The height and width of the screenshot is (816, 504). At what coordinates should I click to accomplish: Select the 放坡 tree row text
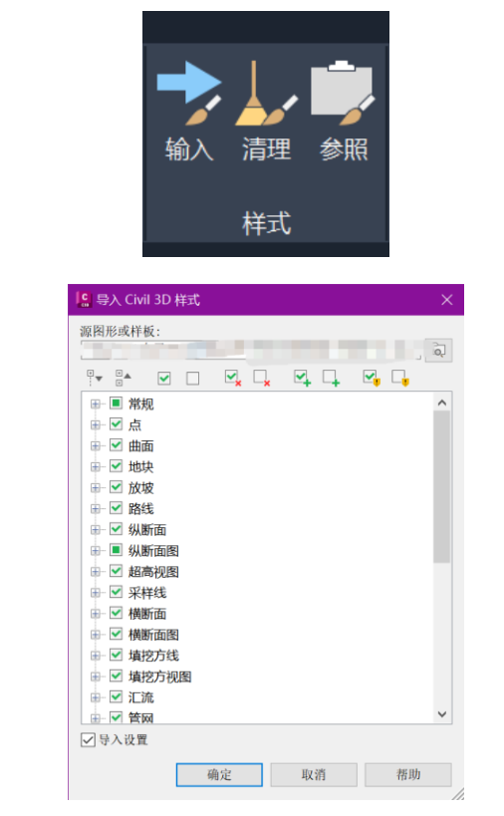click(x=141, y=487)
